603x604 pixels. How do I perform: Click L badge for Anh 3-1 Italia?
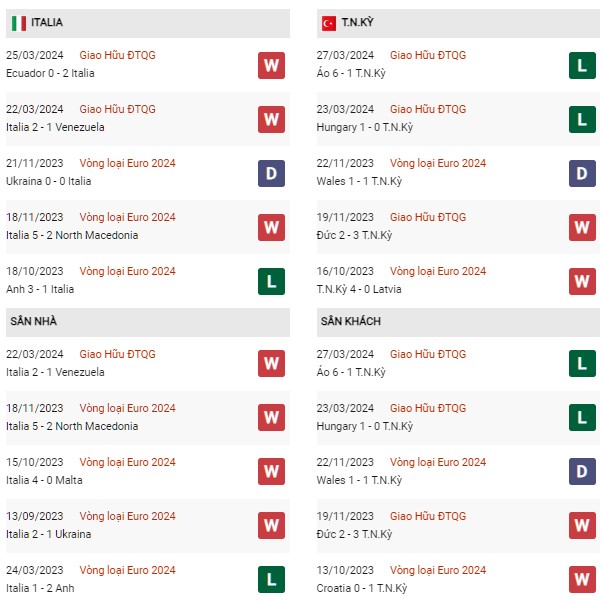[x=271, y=281]
